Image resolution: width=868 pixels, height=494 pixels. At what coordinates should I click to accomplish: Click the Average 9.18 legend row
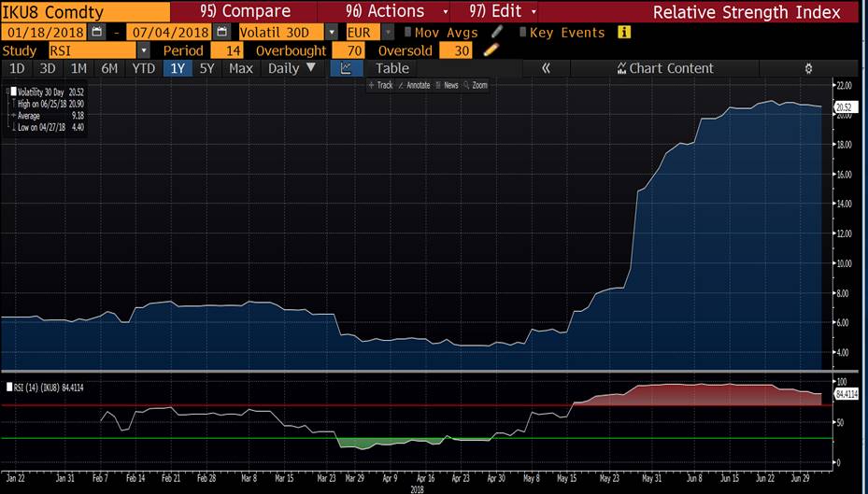pos(51,116)
